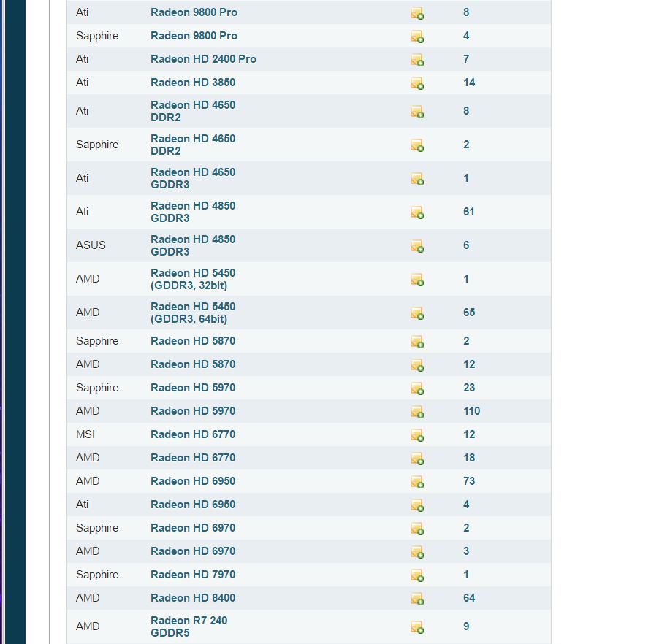
Task: Click the add icon for Ati Radeon HD 6950
Action: (x=417, y=505)
